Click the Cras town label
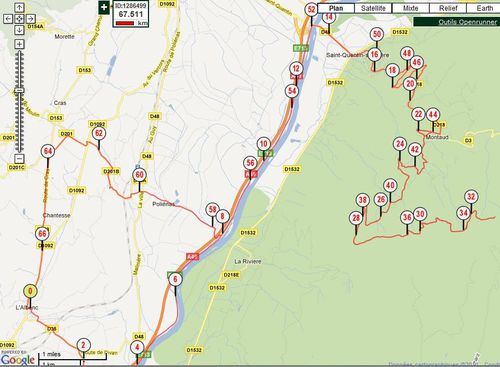500x367 pixels. click(60, 103)
